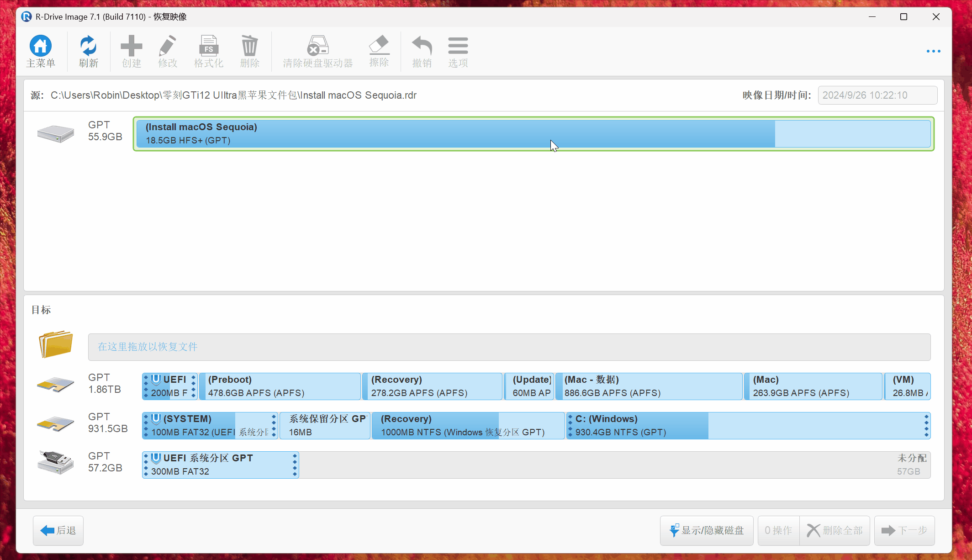Viewport: 972px width, 560px height.
Task: Select the Preboot 478.6GB APFS partition
Action: pyautogui.click(x=280, y=386)
